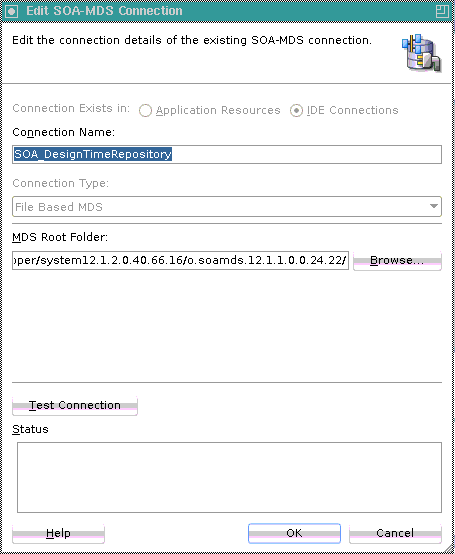Expand the Connection Type dropdown arrow
455x554 pixels.
(x=434, y=206)
